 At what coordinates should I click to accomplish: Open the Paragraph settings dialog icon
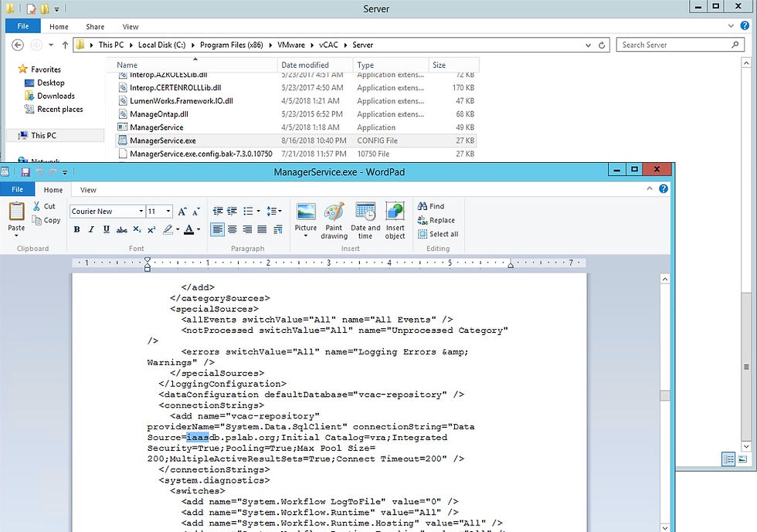click(278, 230)
